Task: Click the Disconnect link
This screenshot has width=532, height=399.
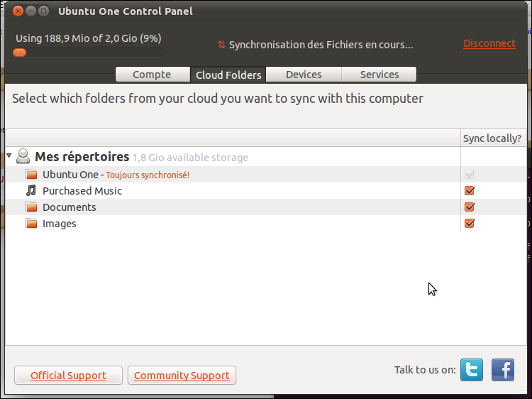Action: click(x=489, y=43)
